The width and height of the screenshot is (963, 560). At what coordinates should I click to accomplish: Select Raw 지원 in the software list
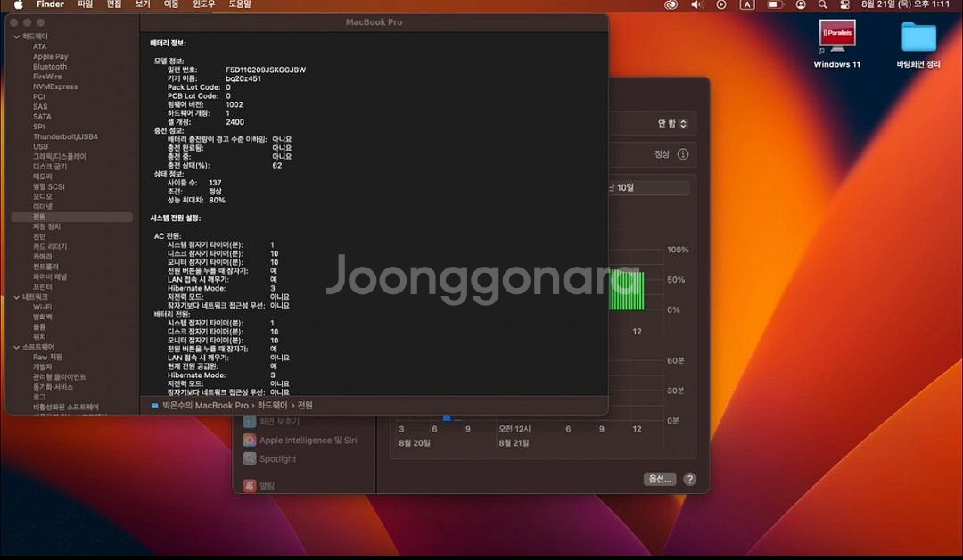coord(48,358)
